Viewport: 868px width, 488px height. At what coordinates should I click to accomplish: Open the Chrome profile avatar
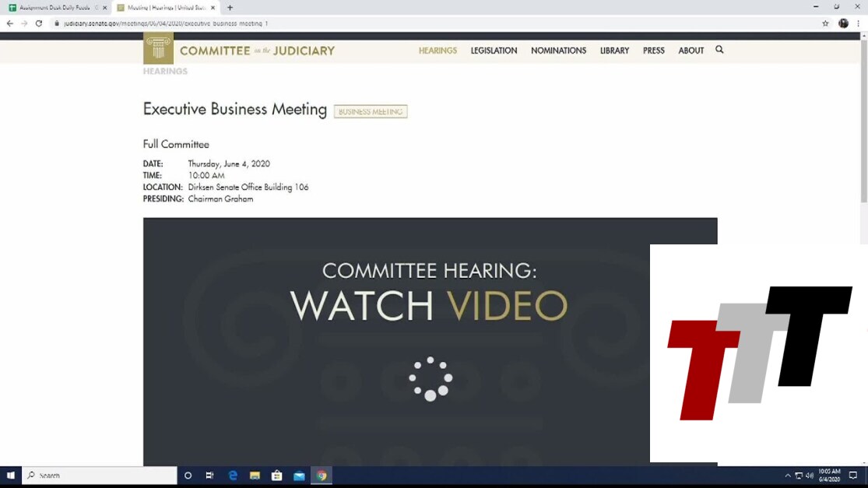843,23
